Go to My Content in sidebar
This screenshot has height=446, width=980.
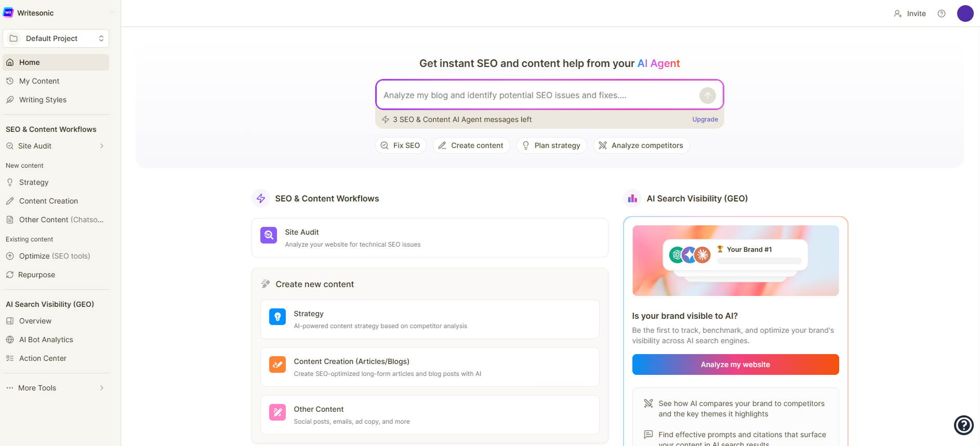click(x=39, y=81)
